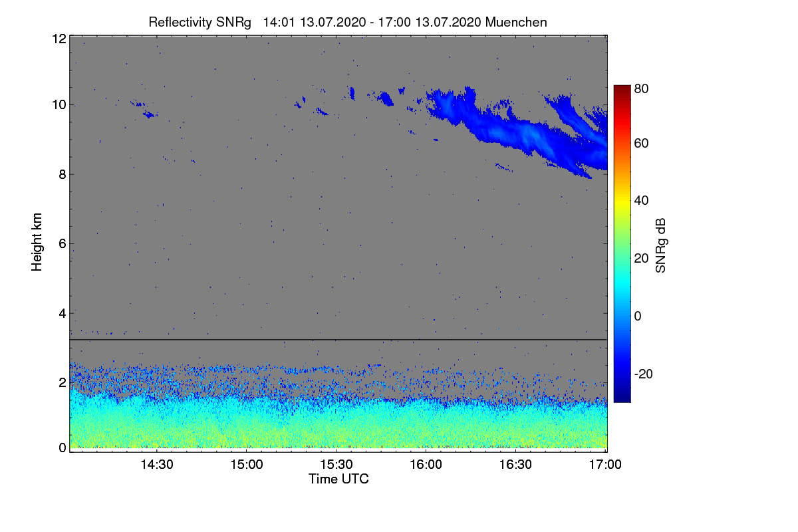
Task: Click the 15:30 time tick label
Action: (x=336, y=465)
